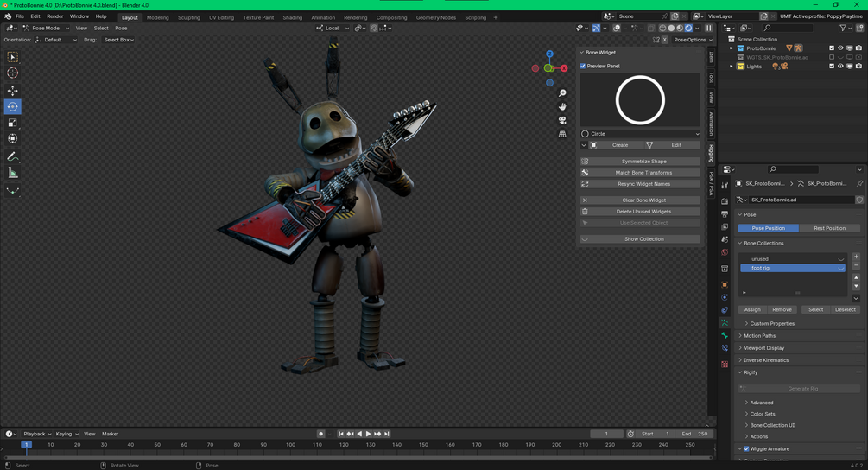The height and width of the screenshot is (470, 868).
Task: Select the Transform tool
Action: (12, 138)
